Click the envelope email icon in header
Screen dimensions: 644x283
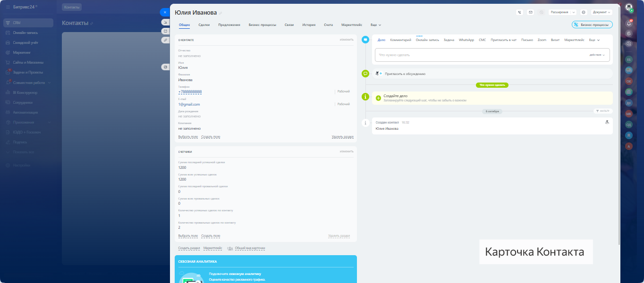tap(530, 12)
